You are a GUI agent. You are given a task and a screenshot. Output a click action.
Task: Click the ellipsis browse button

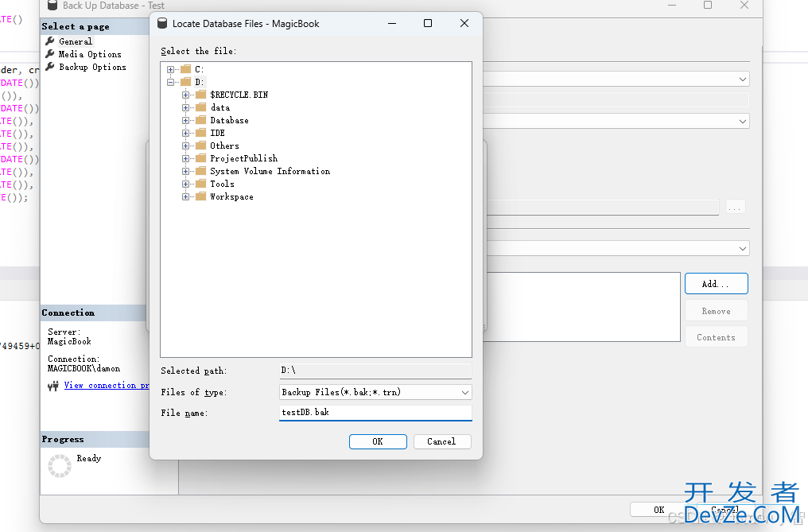click(x=736, y=208)
